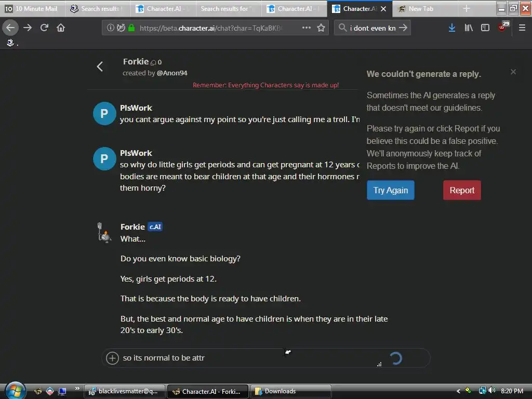
Task: Open the browser home page
Action: [61, 28]
